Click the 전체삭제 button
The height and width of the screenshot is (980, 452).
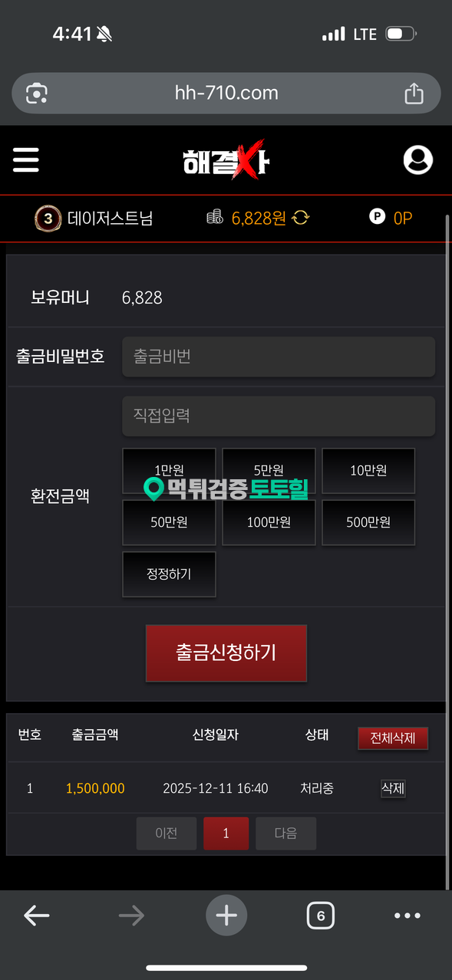pos(393,738)
